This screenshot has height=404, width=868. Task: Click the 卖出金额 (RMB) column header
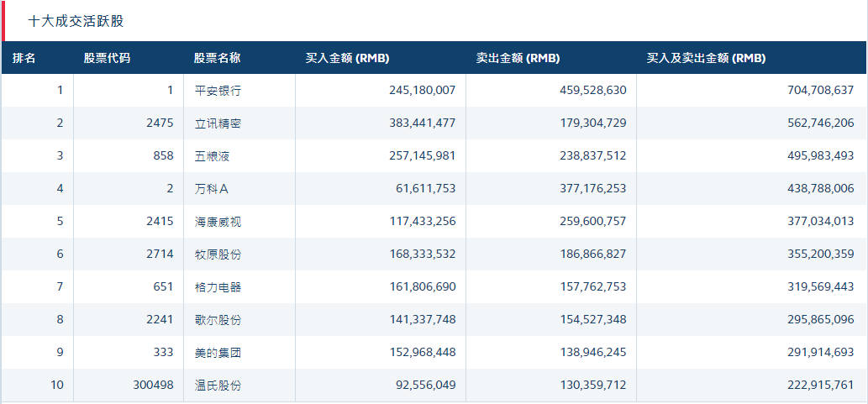[x=518, y=58]
